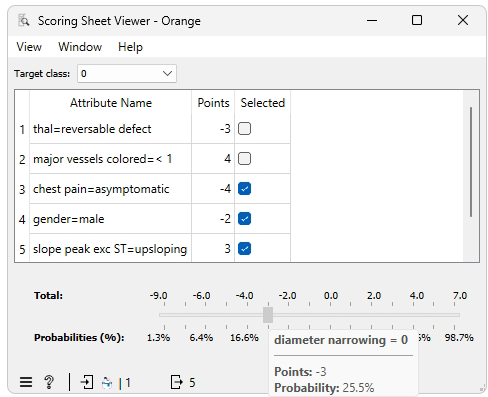Click the attribute table vertical scrollbar
Screen dimensions: 488x397
tap(471, 162)
